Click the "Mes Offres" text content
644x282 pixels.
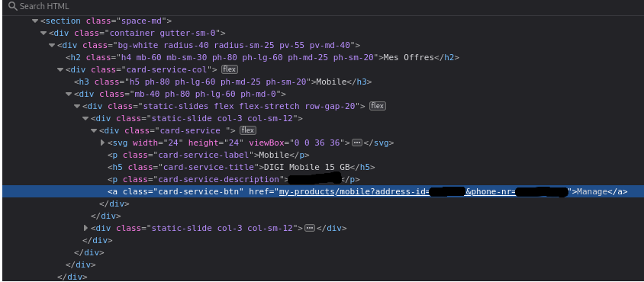[409, 57]
